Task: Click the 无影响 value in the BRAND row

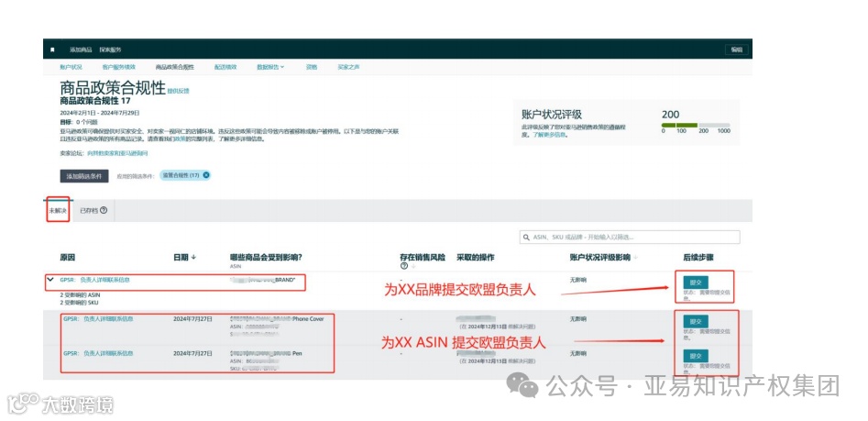Action: click(x=578, y=280)
